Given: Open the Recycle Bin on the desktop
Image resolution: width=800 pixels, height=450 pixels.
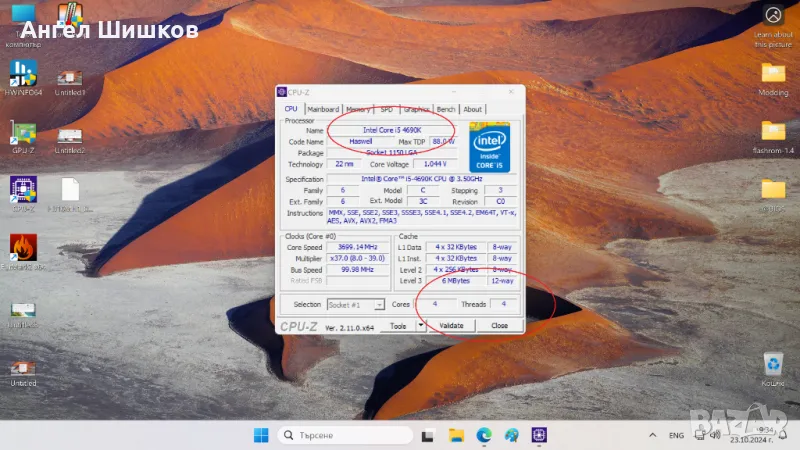Looking at the screenshot, I should [773, 364].
